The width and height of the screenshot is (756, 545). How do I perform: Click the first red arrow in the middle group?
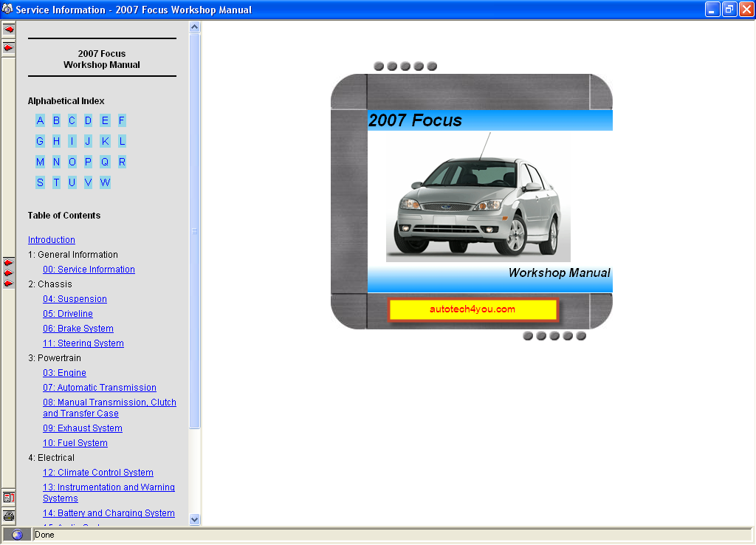8,261
